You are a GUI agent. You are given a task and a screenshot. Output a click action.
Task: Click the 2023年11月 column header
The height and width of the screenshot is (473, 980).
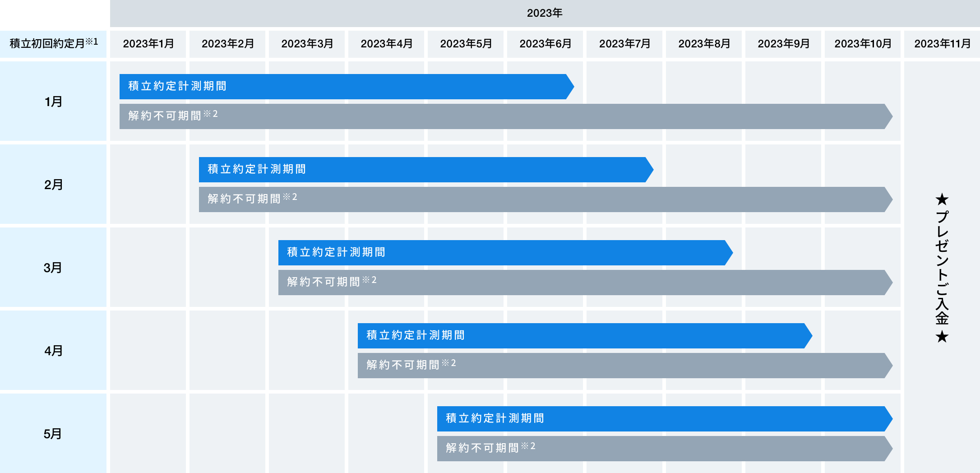click(x=942, y=44)
